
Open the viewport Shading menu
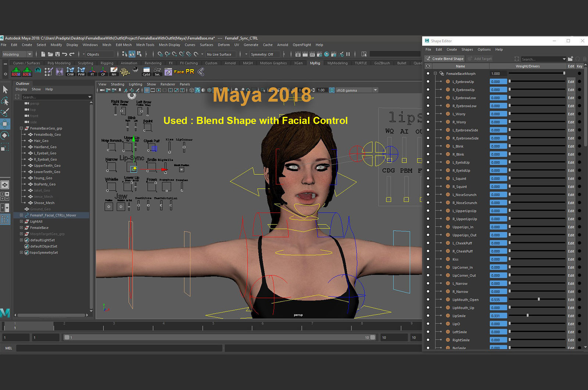click(x=118, y=84)
